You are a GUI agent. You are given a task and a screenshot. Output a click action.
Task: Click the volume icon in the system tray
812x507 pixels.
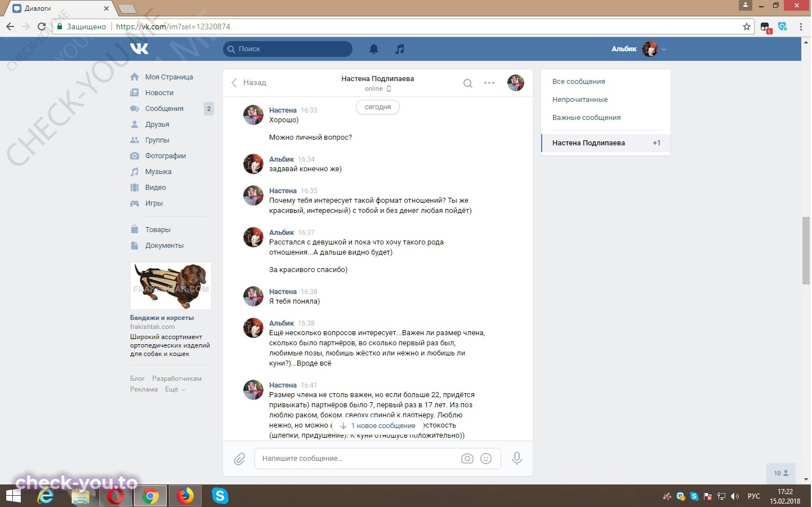tap(734, 496)
